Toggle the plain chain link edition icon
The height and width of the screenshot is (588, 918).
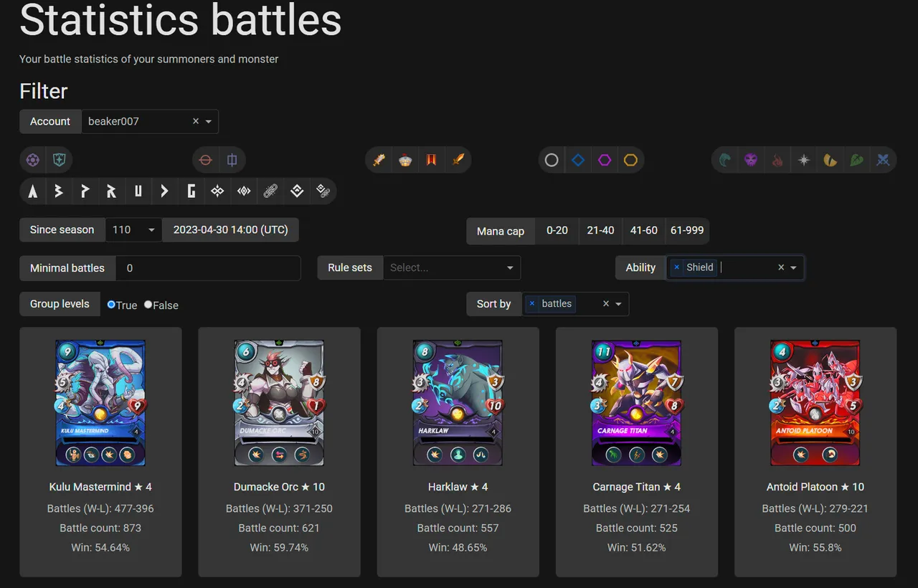[x=270, y=191]
